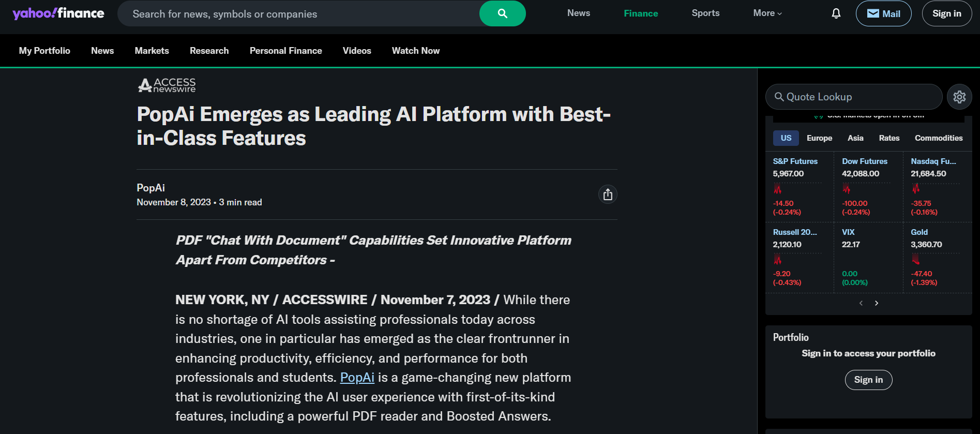Open notifications bell icon
The width and height of the screenshot is (980, 434).
(836, 13)
